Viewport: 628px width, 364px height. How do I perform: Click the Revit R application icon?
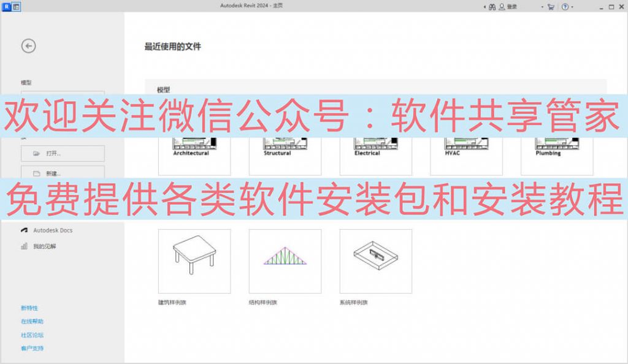click(x=6, y=7)
